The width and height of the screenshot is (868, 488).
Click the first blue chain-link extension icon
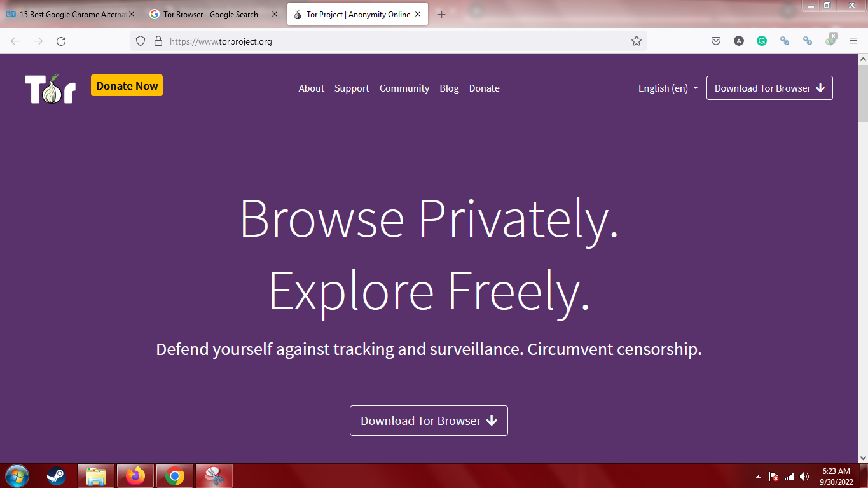click(x=785, y=41)
